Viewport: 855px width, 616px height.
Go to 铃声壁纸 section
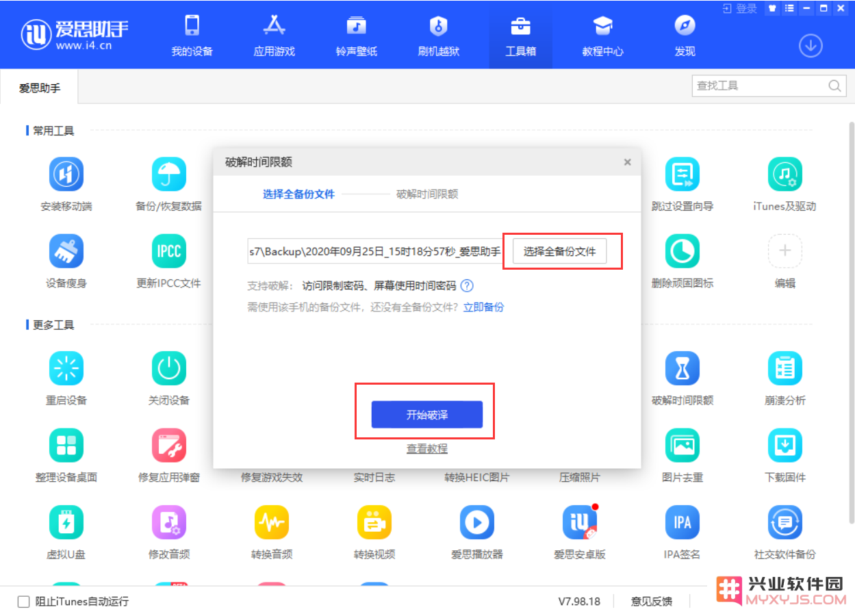[x=356, y=36]
